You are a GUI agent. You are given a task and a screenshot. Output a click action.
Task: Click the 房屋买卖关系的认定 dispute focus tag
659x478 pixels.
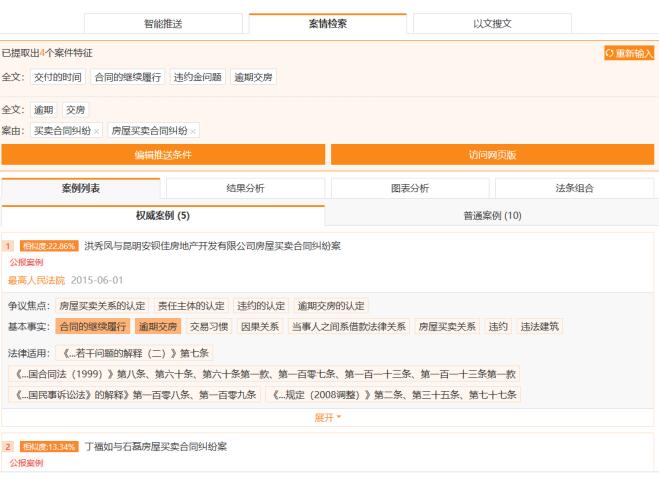(102, 306)
